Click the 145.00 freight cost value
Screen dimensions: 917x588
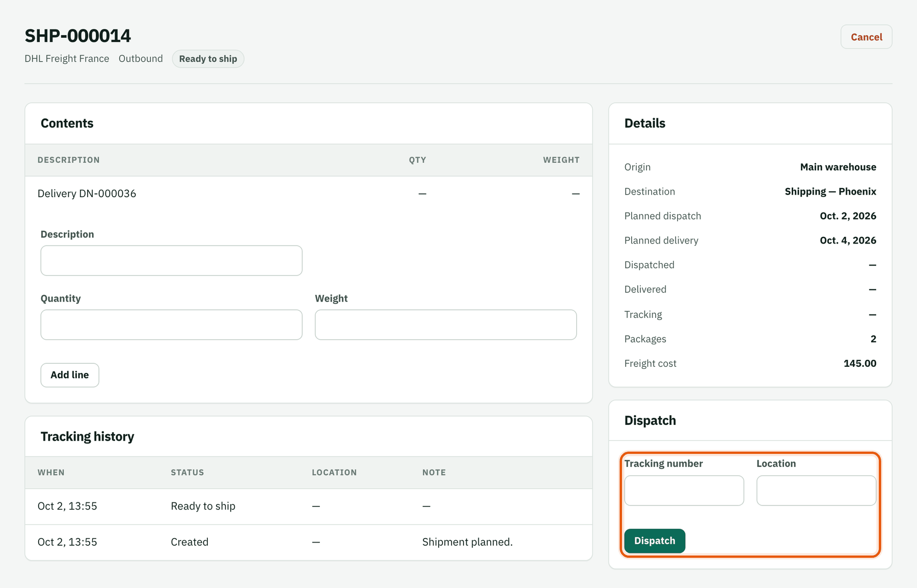click(860, 363)
